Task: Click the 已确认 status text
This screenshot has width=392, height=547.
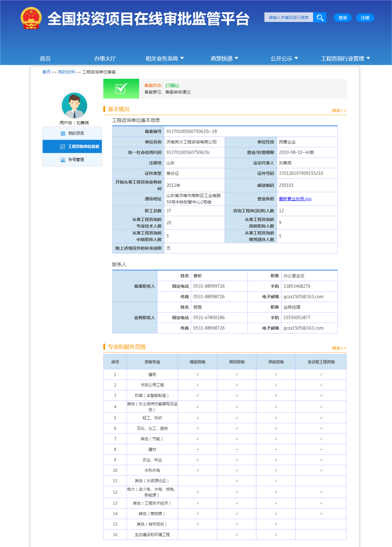Action: click(x=173, y=85)
